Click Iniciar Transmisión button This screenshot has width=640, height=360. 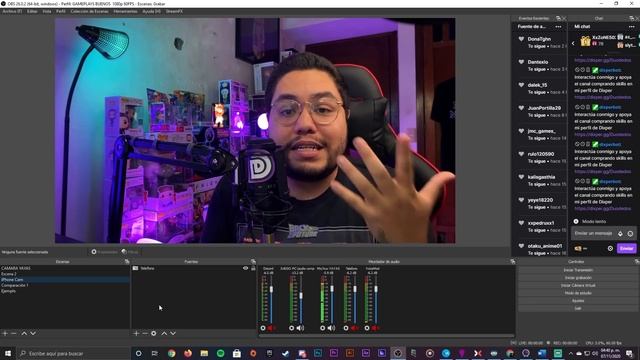pos(578,270)
